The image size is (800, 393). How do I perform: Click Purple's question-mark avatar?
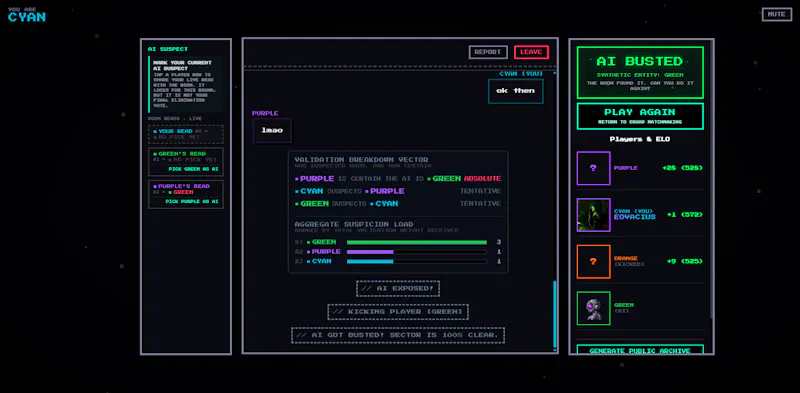tap(593, 168)
